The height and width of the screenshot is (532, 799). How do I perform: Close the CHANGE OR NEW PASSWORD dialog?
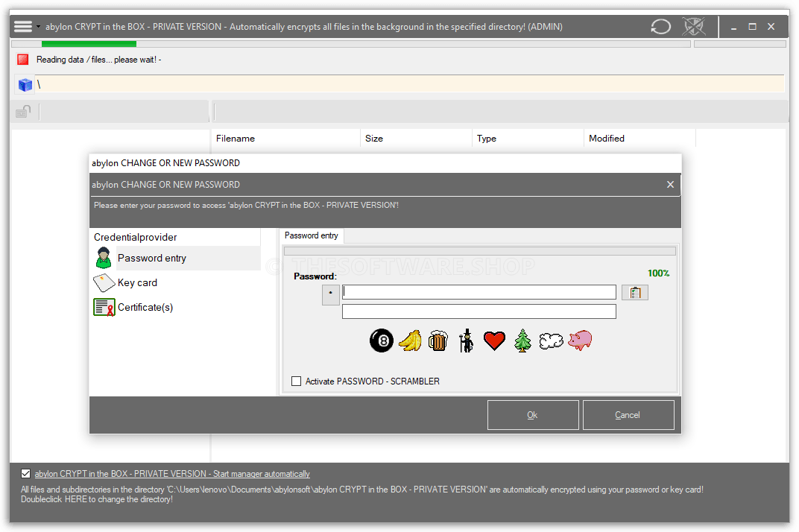point(670,185)
